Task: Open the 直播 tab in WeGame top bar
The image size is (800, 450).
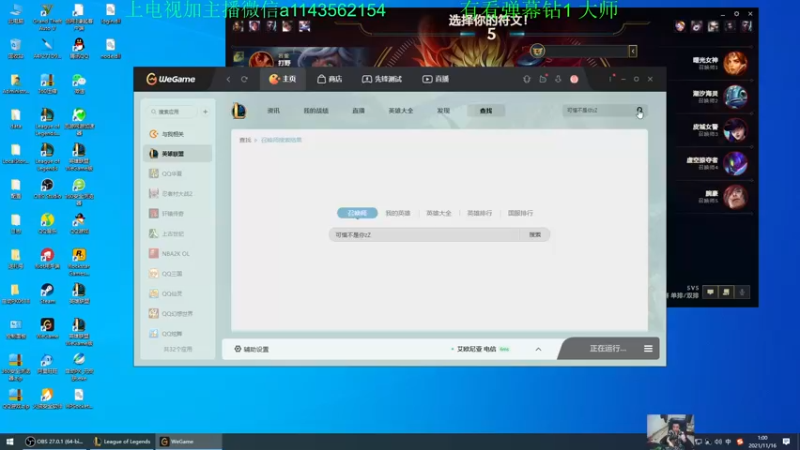Action: click(435, 79)
